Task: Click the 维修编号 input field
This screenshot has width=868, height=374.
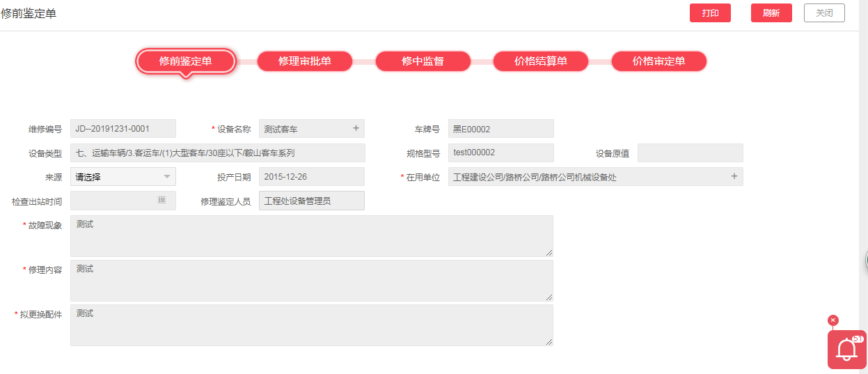Action: [123, 129]
